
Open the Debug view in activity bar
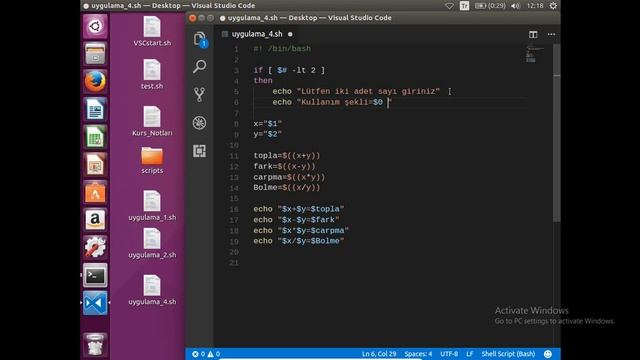click(200, 123)
